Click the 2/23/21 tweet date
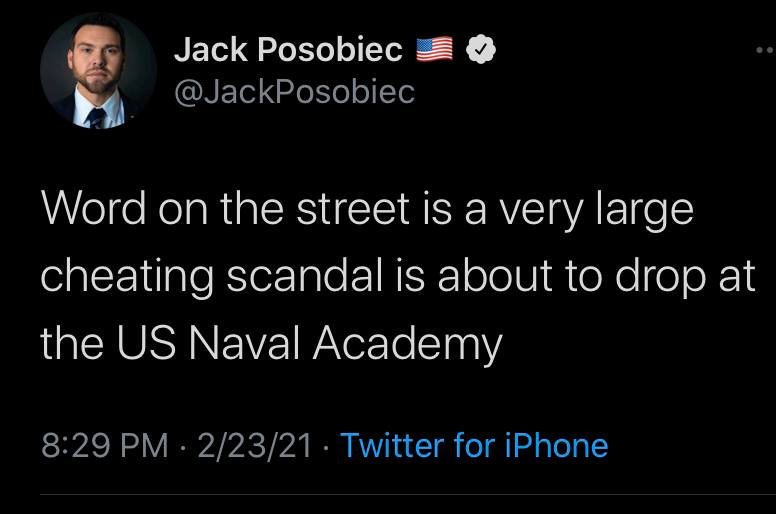 pos(255,445)
